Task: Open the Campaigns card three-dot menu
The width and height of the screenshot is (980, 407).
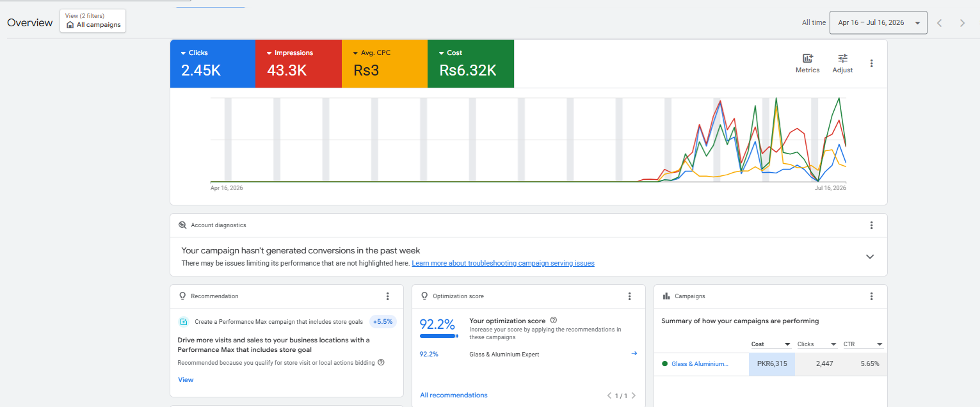Action: [871, 296]
